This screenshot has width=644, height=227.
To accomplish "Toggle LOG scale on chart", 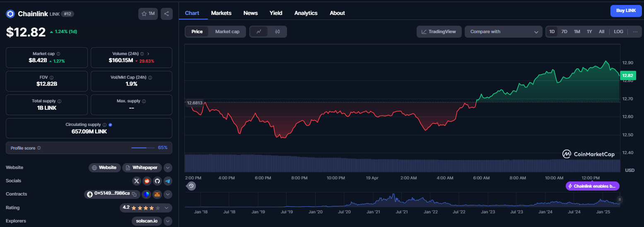I will (618, 31).
